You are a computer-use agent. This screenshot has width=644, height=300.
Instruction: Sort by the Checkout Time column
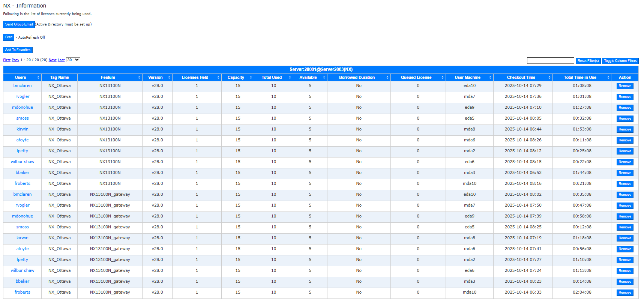point(523,78)
